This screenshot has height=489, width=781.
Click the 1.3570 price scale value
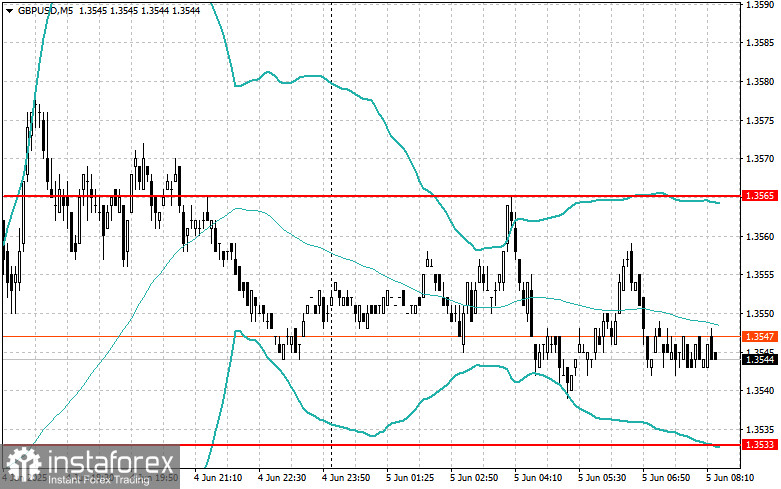tap(760, 159)
